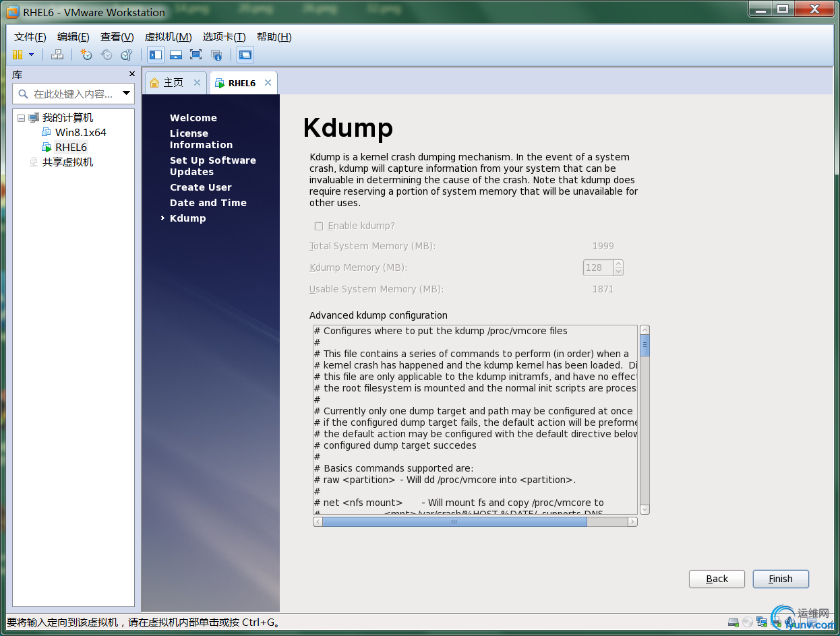Open the library search dropdown arrow

pyautogui.click(x=126, y=94)
